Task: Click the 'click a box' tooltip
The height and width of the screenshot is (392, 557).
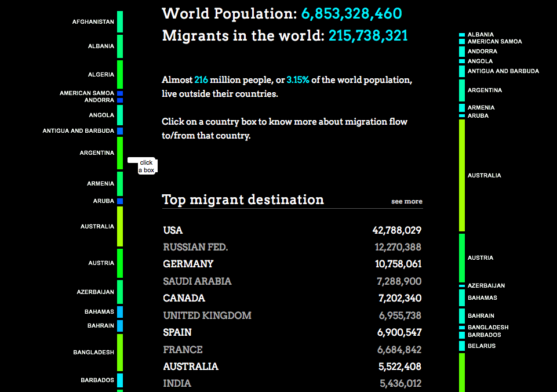Action: pyautogui.click(x=143, y=166)
